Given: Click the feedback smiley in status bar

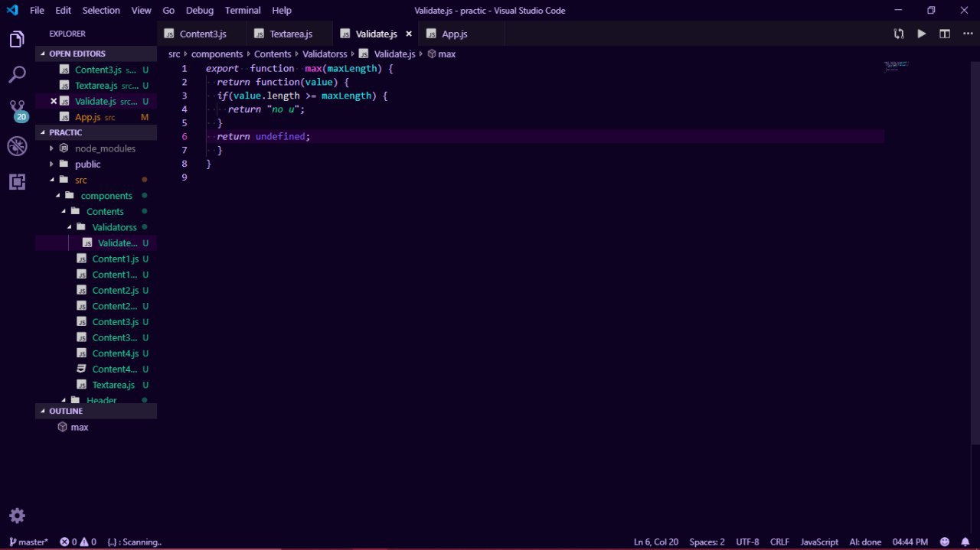Looking at the screenshot, I should pyautogui.click(x=945, y=542).
